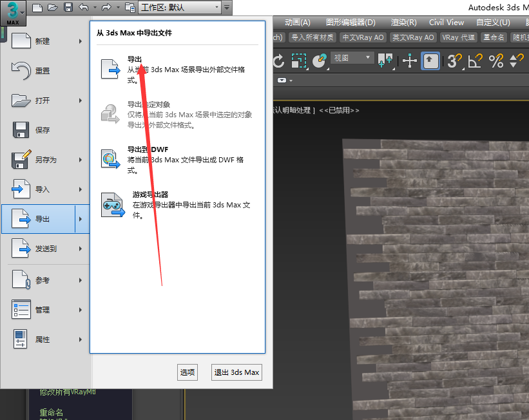The height and width of the screenshot is (420, 529).
Task: Click the 英文VRay AO button
Action: [413, 37]
